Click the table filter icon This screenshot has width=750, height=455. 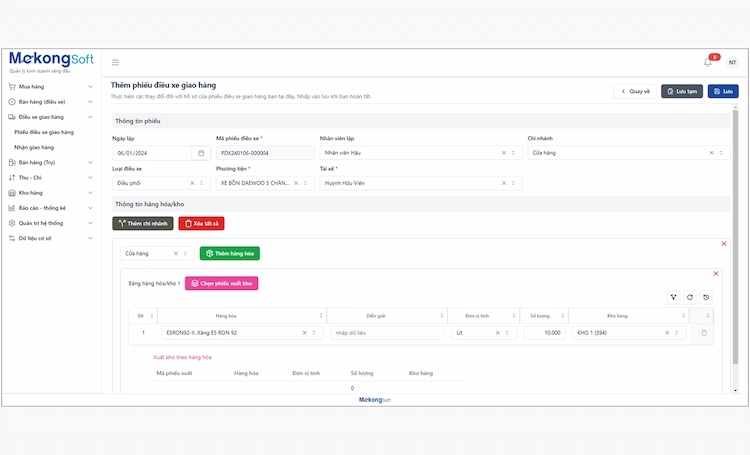point(673,297)
